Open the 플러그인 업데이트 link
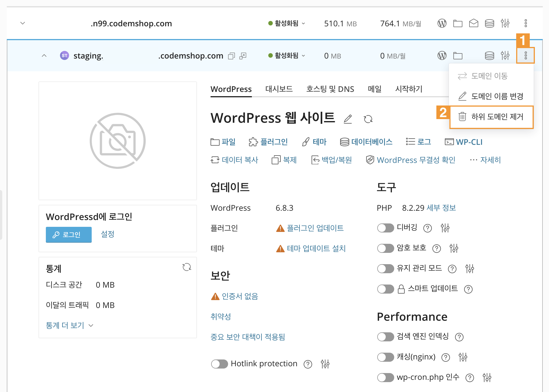 click(315, 228)
